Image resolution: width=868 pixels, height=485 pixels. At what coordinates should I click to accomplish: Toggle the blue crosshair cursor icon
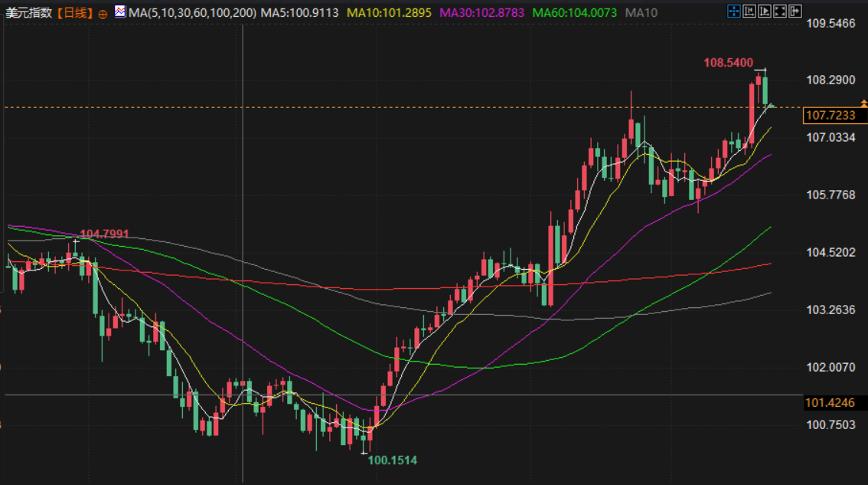(733, 11)
